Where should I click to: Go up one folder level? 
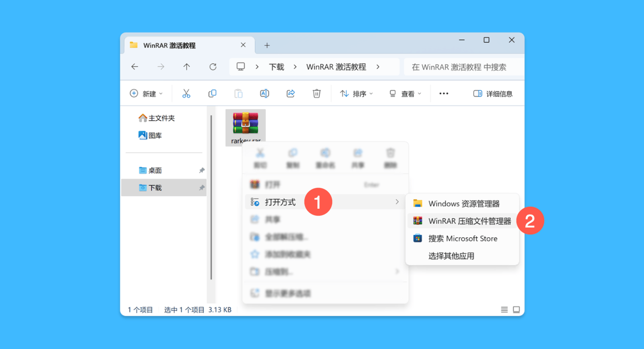186,67
